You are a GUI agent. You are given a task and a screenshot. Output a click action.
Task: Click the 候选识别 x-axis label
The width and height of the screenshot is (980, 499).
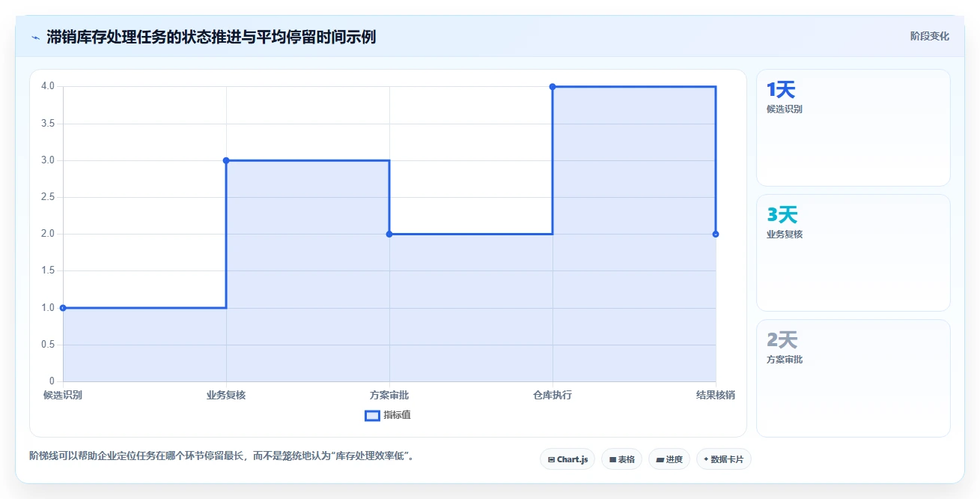[x=63, y=396]
